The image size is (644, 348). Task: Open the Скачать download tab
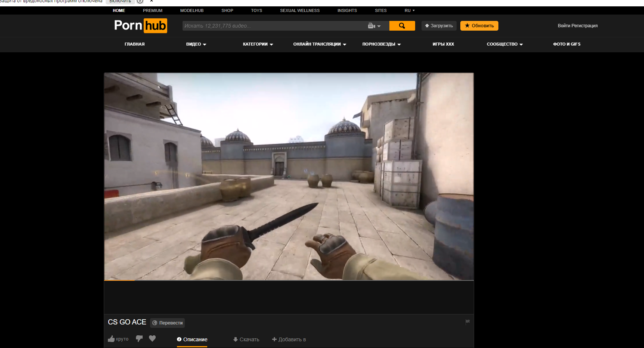click(x=246, y=339)
